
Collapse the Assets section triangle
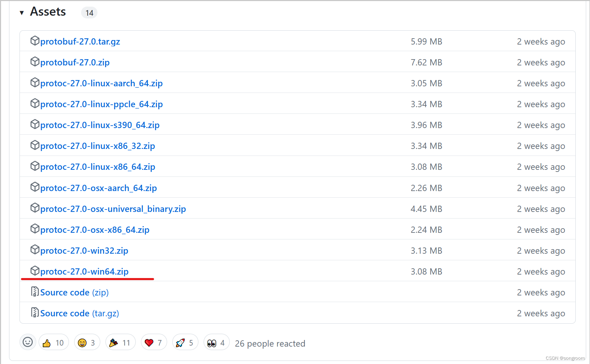click(22, 13)
